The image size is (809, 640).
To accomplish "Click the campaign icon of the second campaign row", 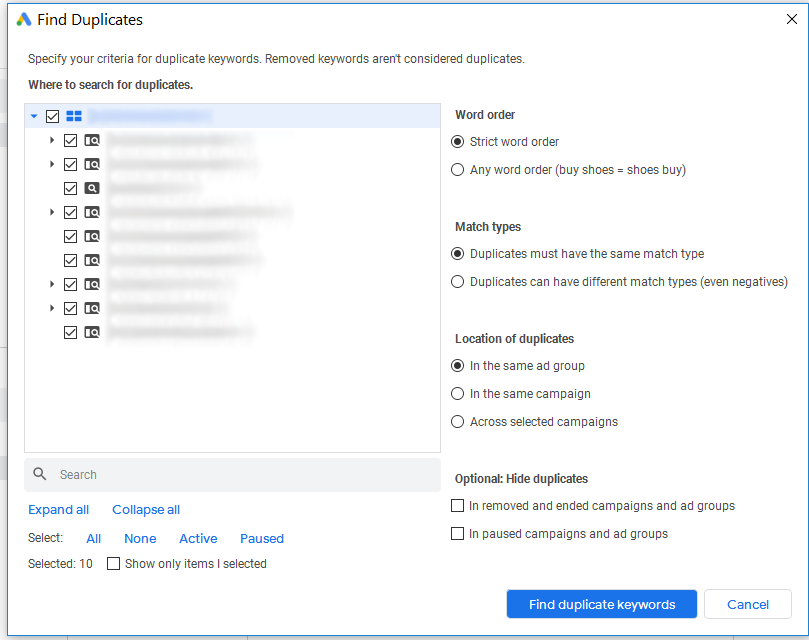I will click(x=92, y=165).
